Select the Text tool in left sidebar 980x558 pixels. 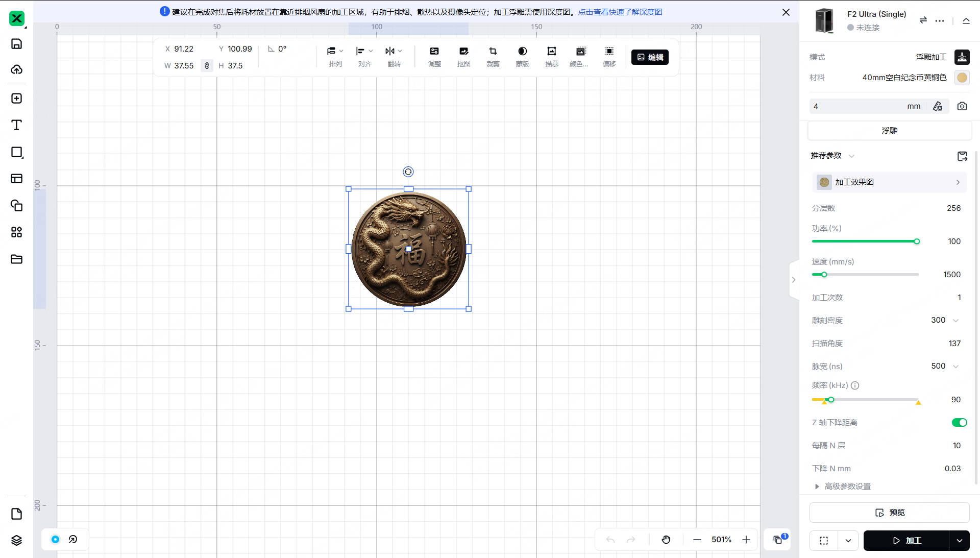click(16, 125)
